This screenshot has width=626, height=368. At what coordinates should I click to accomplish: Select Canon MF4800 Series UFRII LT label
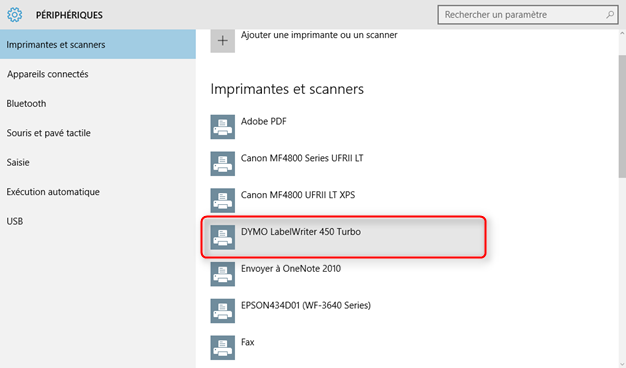tap(302, 158)
